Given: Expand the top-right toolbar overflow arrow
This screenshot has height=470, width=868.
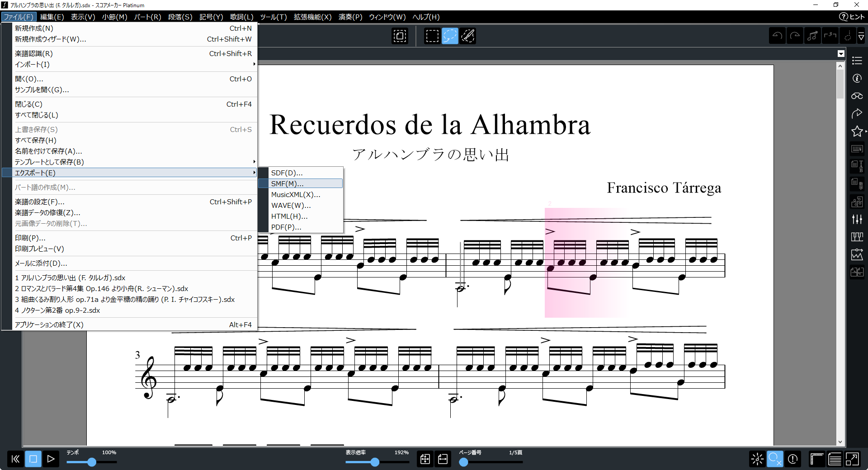Looking at the screenshot, I should coord(861,36).
